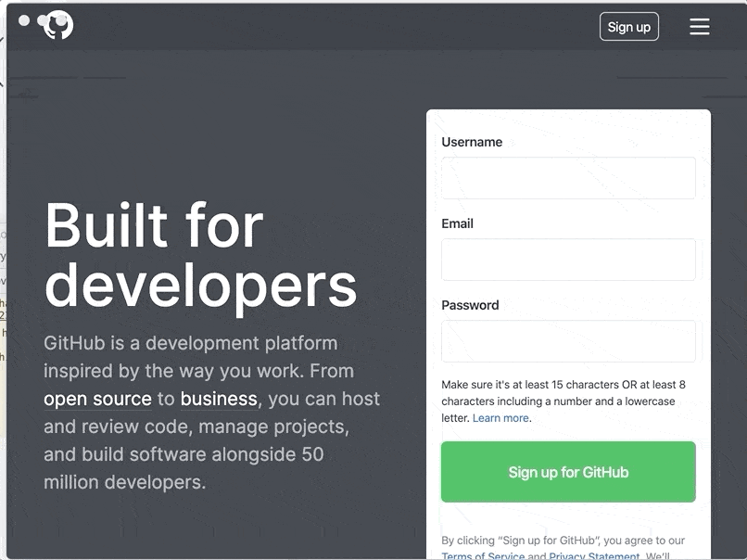Follow the Learn more password link
The width and height of the screenshot is (747, 560).
tap(500, 418)
